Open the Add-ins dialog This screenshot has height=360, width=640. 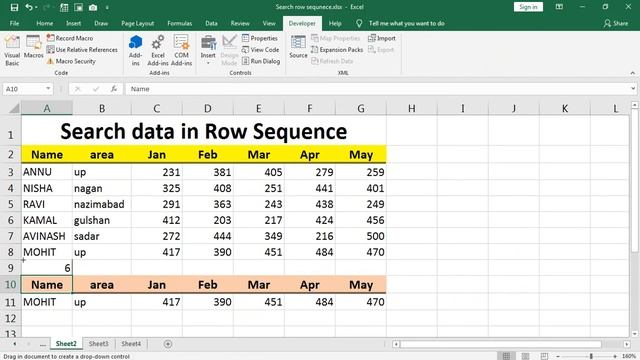(x=136, y=51)
